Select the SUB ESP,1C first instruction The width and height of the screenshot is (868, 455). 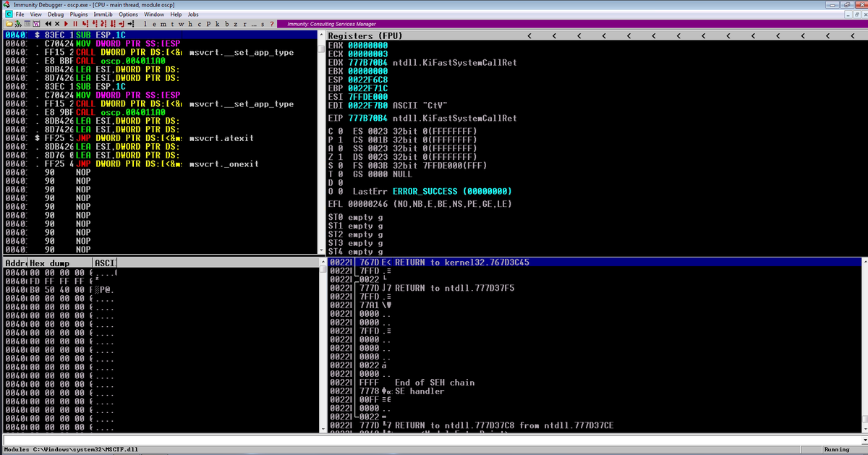pos(160,35)
